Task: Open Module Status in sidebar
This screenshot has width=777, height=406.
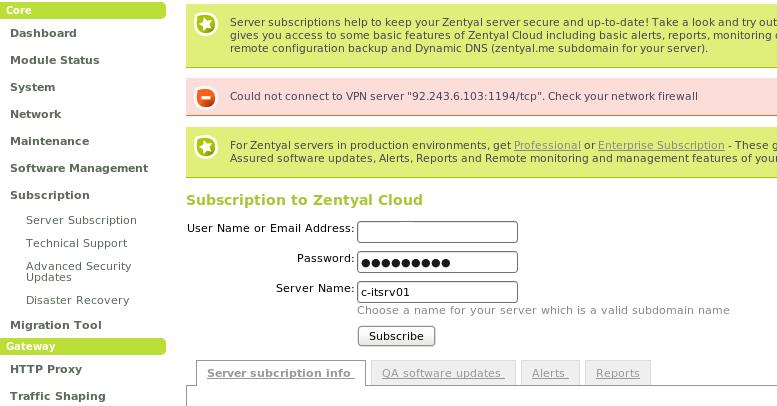Action: pos(55,60)
